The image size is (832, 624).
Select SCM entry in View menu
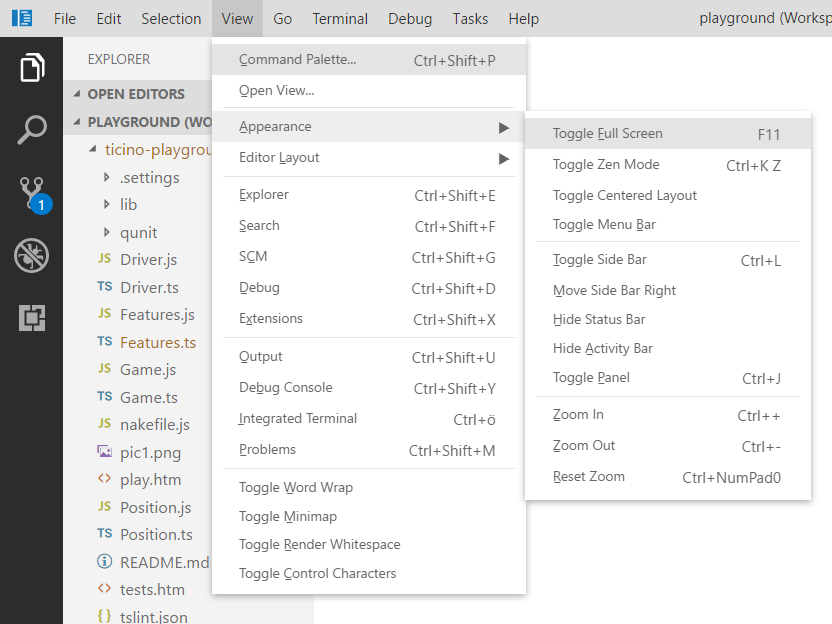(369, 257)
